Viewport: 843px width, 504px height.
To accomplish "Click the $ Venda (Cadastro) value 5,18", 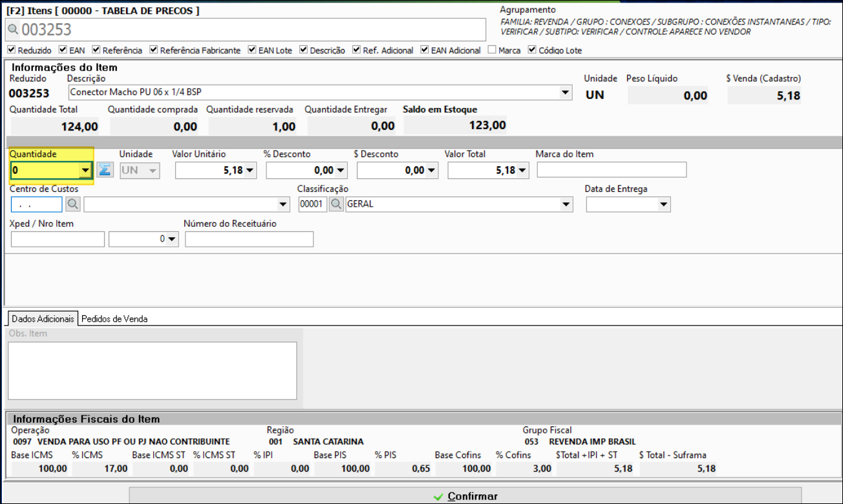I will [x=787, y=96].
